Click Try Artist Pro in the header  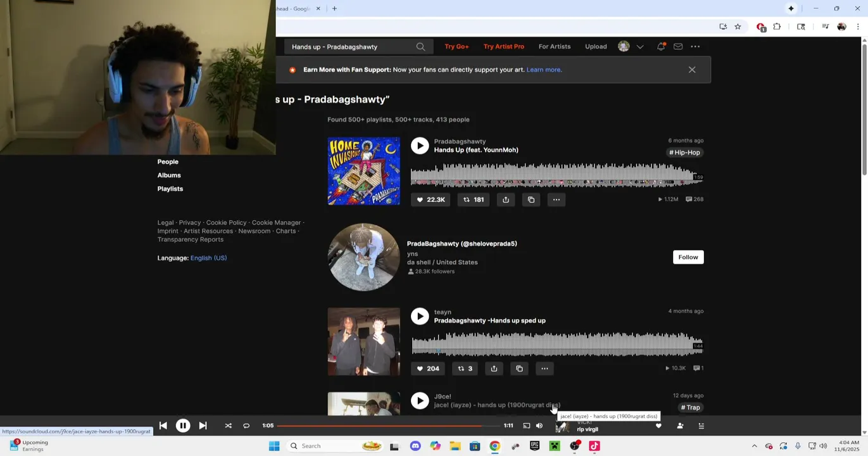[504, 46]
